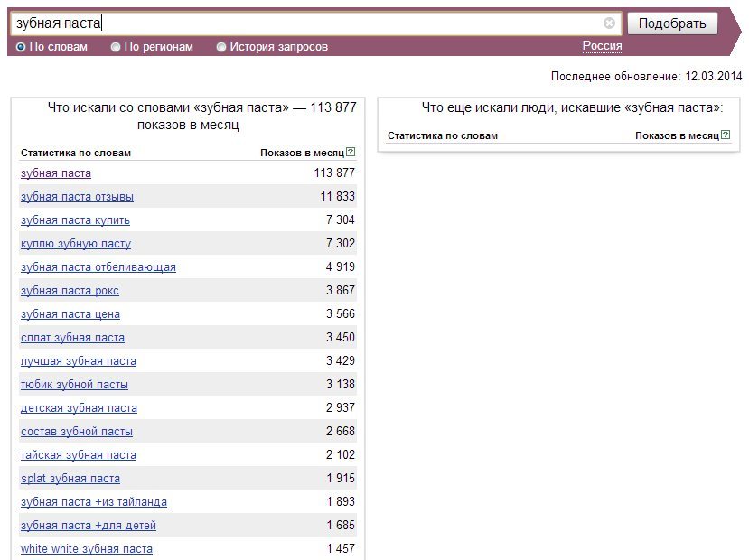Click the value '4 919' for отбеливающая
Viewport: 749px width, 560px height.
[x=341, y=266]
